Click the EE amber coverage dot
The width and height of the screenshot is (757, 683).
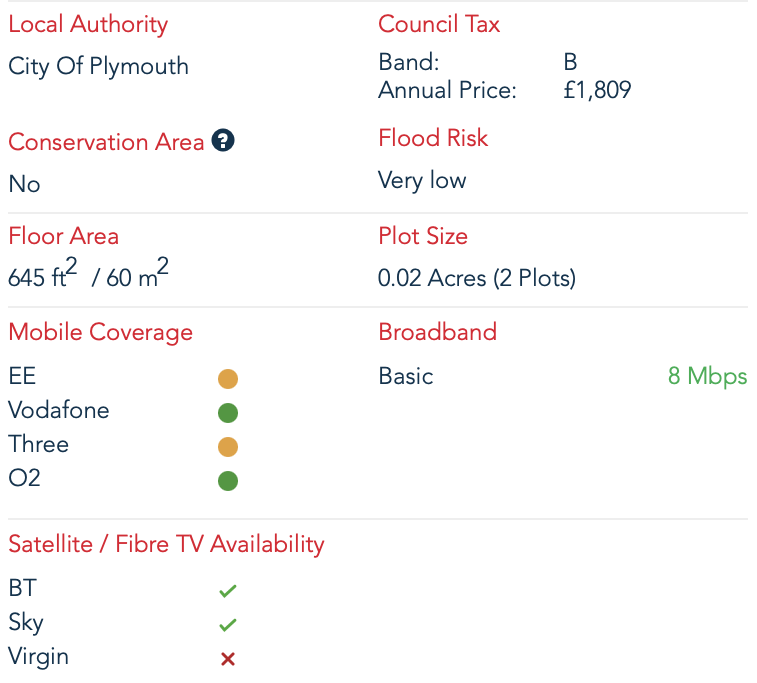(228, 379)
